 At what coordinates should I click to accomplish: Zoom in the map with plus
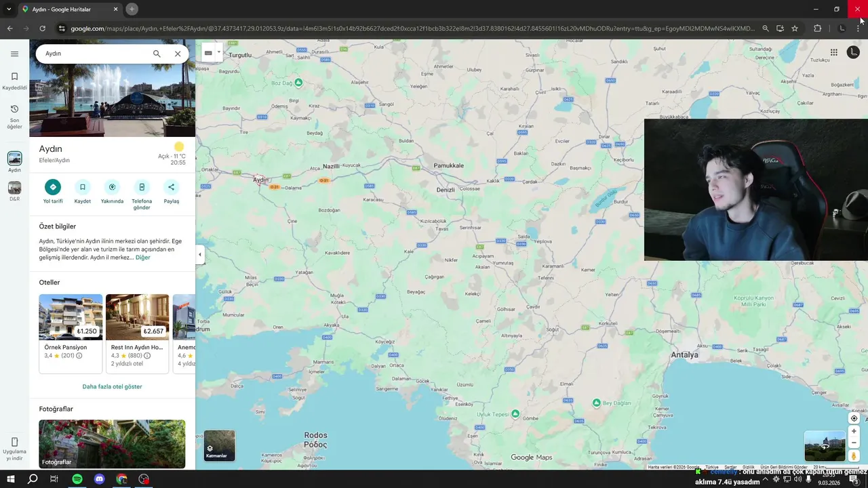[854, 431]
